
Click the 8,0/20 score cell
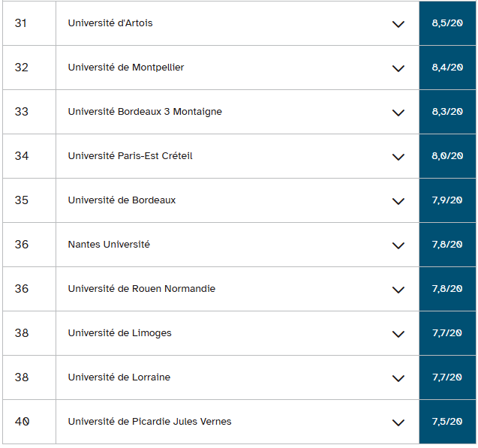point(447,156)
